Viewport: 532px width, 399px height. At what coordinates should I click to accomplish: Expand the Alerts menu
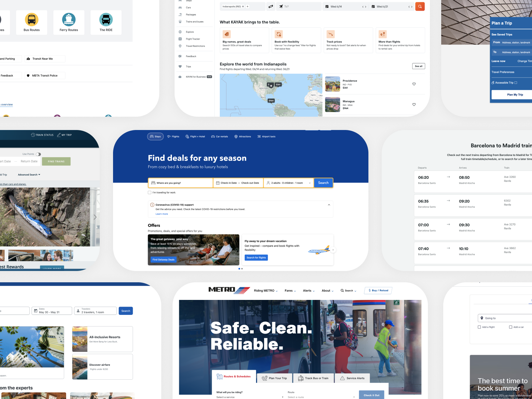coord(309,291)
